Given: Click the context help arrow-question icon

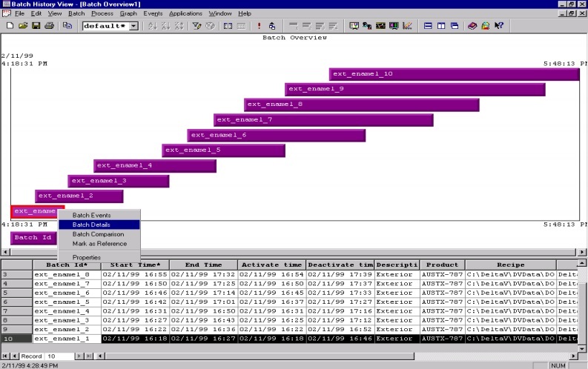Looking at the screenshot, I should tap(499, 26).
